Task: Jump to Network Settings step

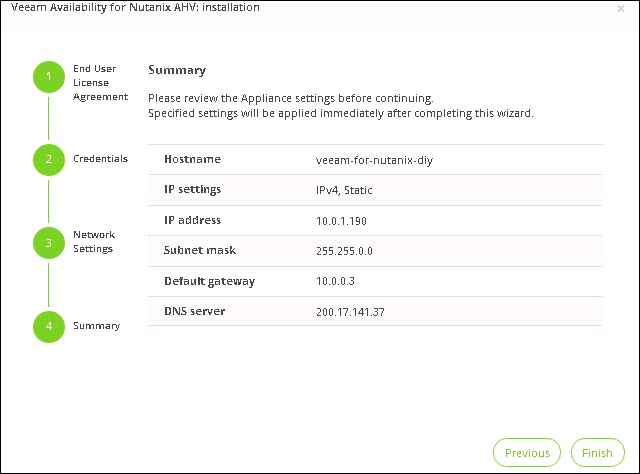Action: pyautogui.click(x=93, y=242)
